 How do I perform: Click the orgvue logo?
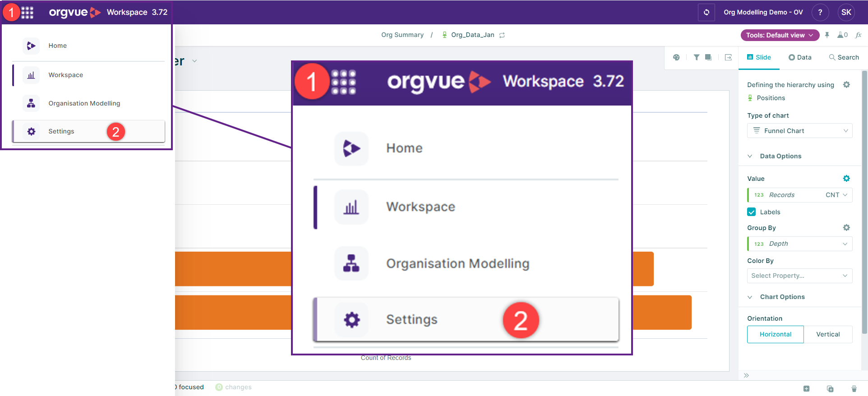pos(75,12)
